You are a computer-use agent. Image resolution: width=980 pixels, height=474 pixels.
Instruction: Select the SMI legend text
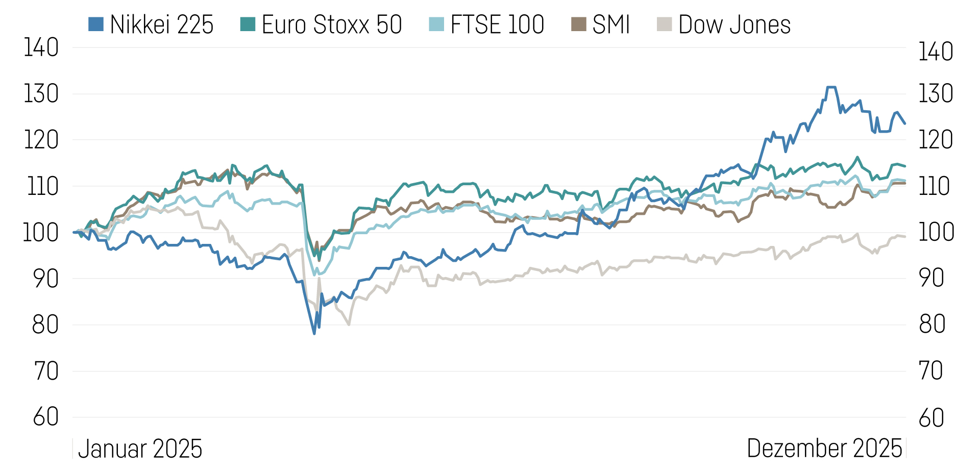[611, 24]
